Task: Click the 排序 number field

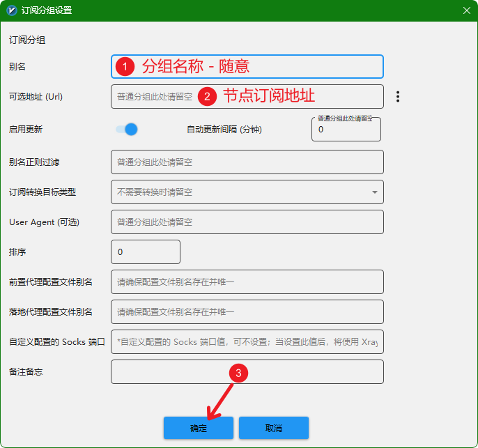Action: point(146,252)
